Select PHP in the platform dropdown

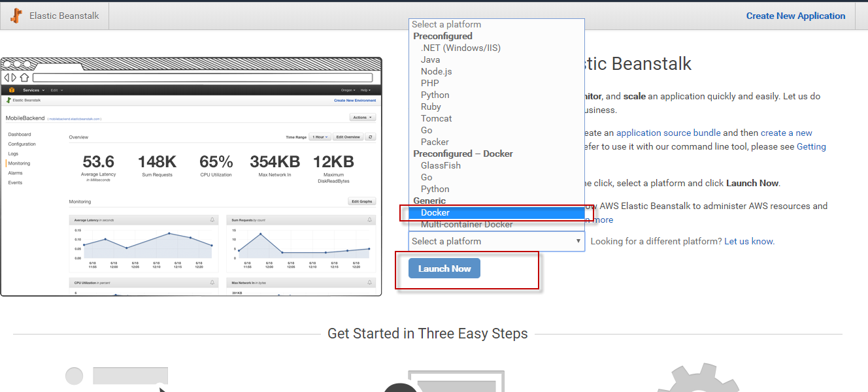[429, 83]
